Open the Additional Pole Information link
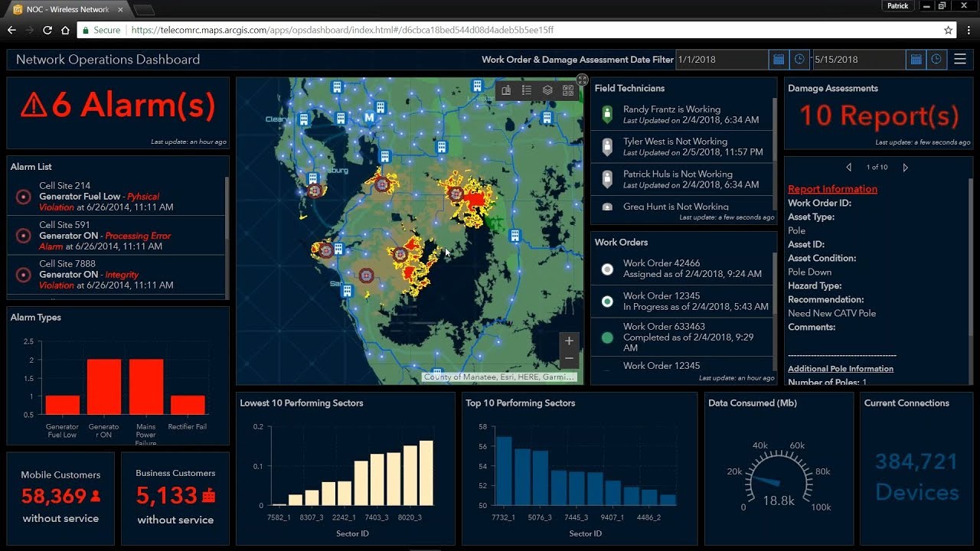This screenshot has width=980, height=551. [841, 369]
